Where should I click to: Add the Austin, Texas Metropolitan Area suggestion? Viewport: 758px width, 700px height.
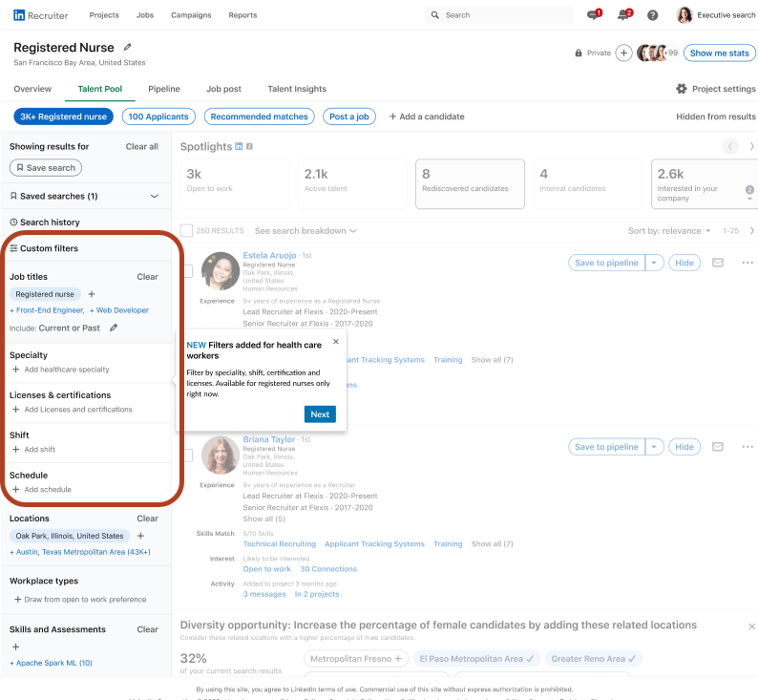click(x=80, y=552)
